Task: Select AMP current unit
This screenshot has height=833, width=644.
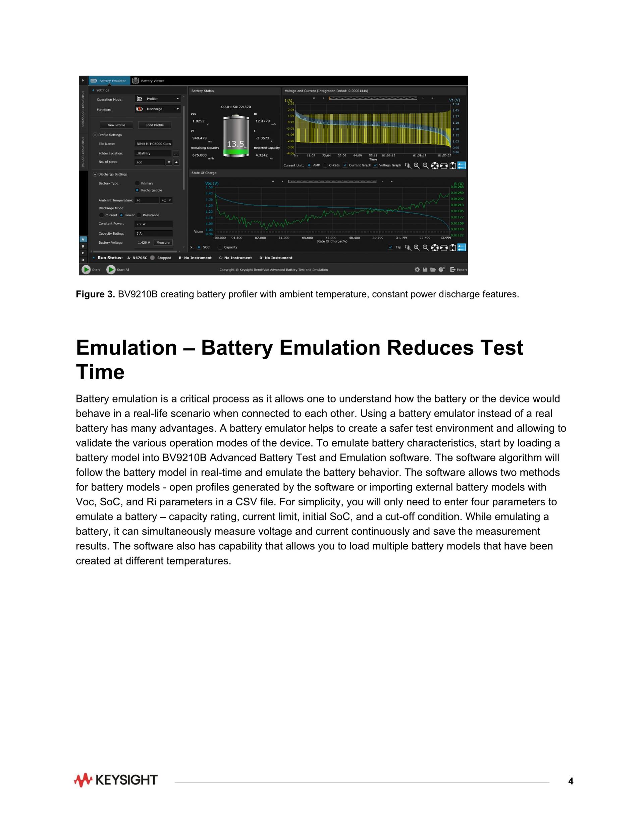Action: (x=309, y=166)
